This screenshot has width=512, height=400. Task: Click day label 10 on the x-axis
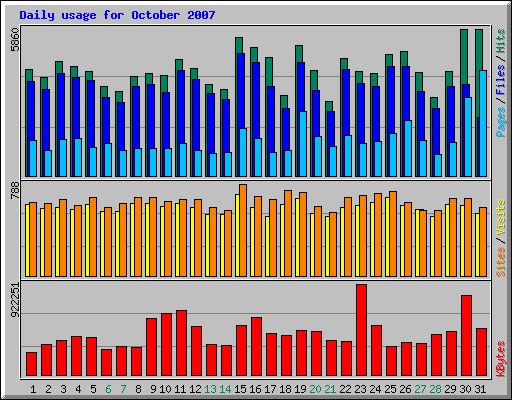[165, 389]
